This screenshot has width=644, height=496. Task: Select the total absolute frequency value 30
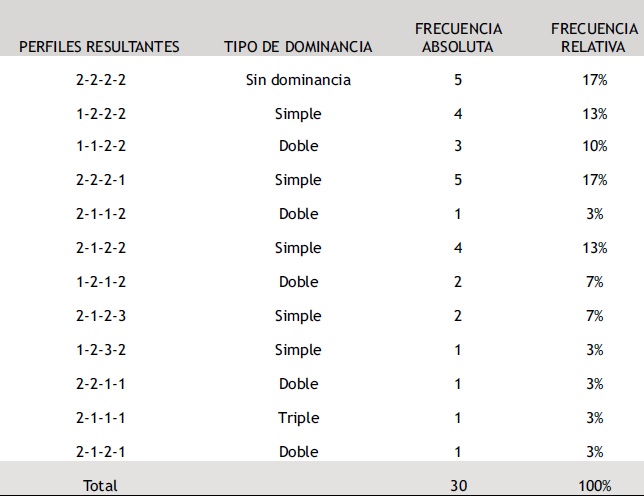pyautogui.click(x=458, y=486)
